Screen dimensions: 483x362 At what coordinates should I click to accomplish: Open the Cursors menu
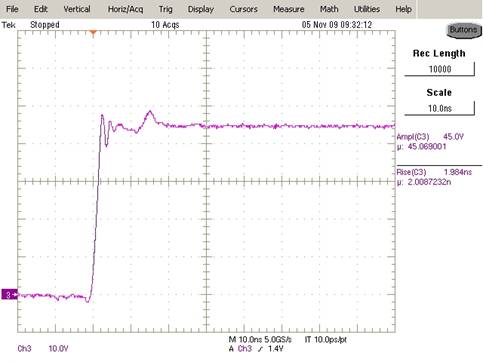(x=243, y=9)
